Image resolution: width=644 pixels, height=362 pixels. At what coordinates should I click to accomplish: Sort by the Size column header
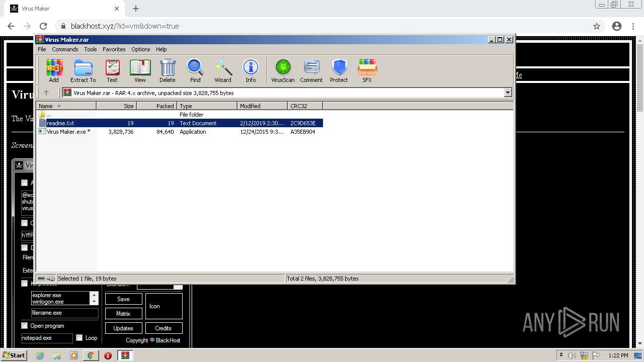coord(117,106)
